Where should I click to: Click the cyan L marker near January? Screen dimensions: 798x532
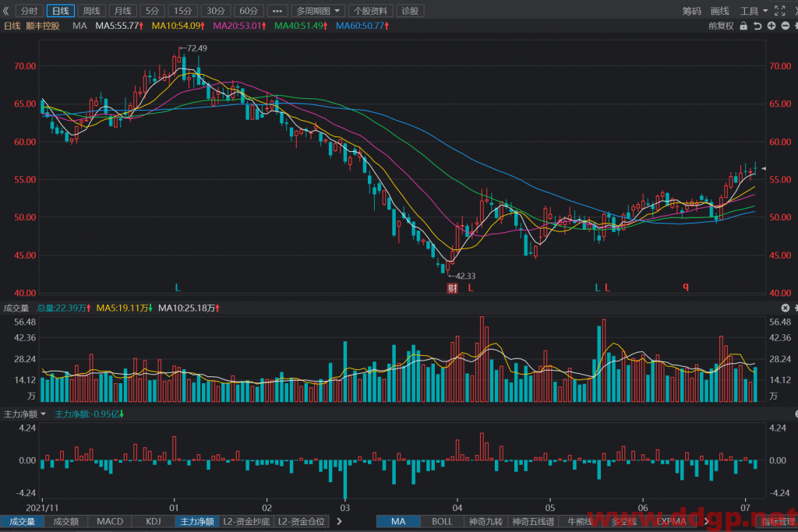pos(178,288)
